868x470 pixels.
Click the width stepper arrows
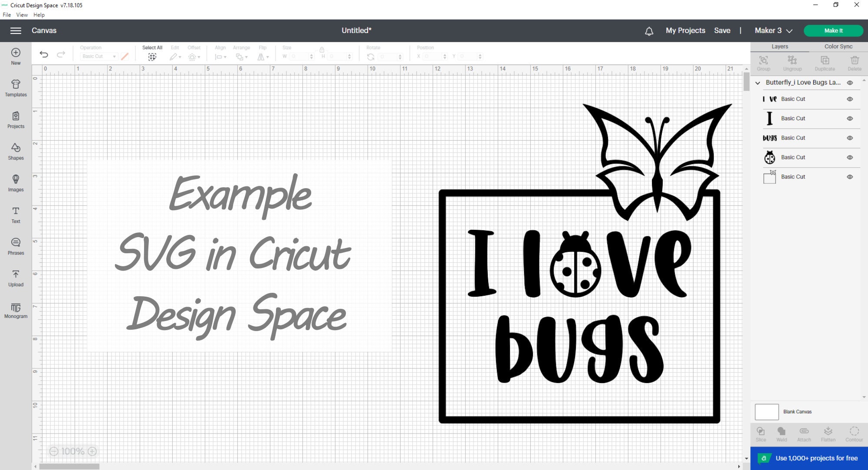click(x=312, y=56)
